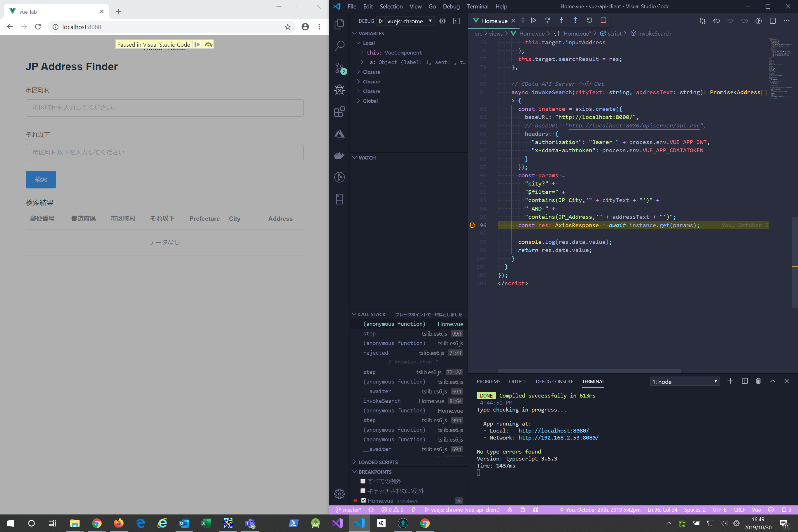Click the Step Into debug button

pyautogui.click(x=561, y=20)
